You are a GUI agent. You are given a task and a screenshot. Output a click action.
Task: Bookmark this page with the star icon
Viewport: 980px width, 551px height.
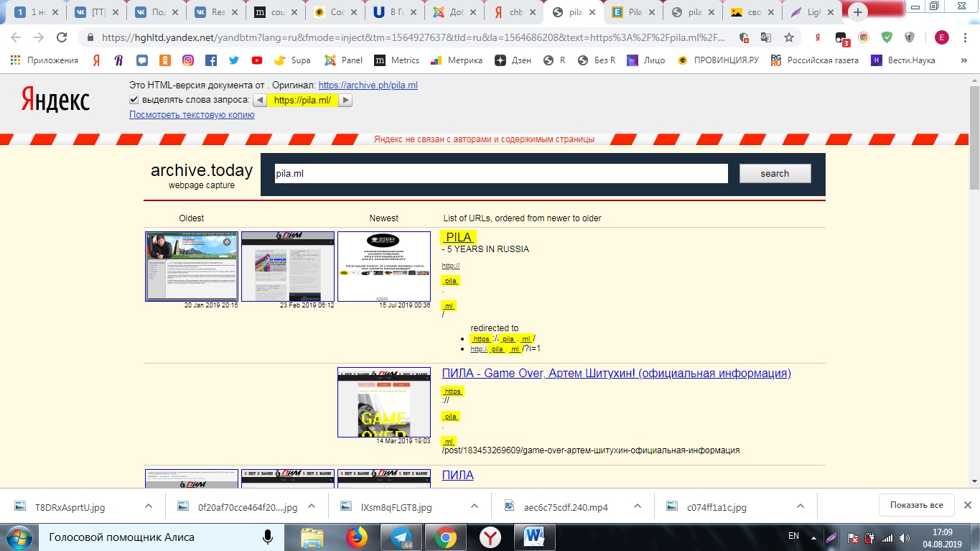pos(789,37)
